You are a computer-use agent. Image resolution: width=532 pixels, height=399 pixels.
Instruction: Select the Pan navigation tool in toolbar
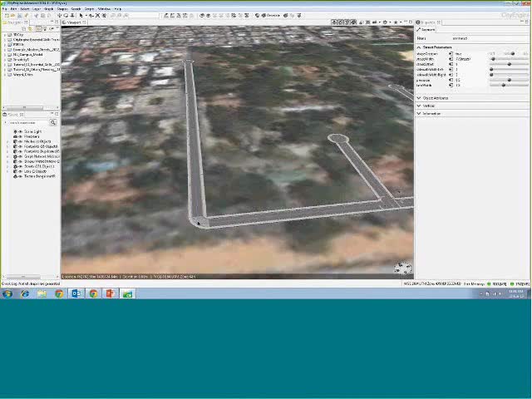[60, 15]
